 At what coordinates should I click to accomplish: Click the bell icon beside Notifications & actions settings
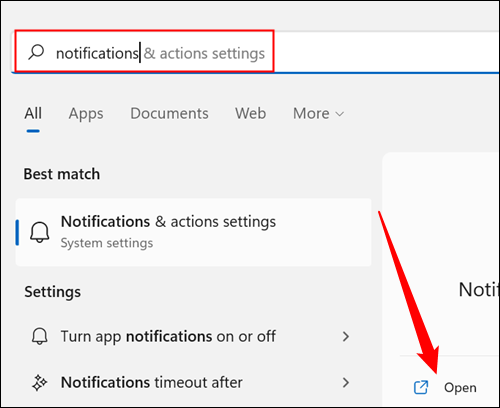(x=40, y=232)
